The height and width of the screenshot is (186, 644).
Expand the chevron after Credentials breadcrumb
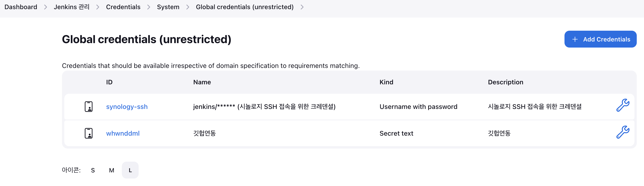pos(149,7)
